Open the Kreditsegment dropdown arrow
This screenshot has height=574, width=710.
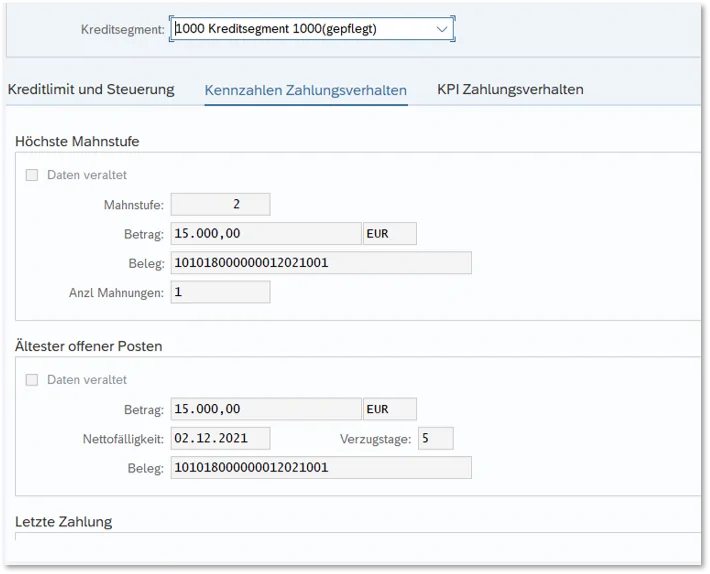tap(442, 30)
